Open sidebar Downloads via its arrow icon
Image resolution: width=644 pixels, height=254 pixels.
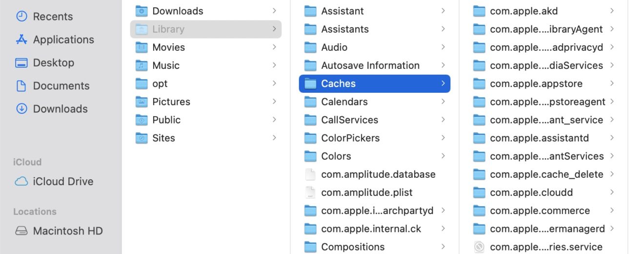point(21,109)
